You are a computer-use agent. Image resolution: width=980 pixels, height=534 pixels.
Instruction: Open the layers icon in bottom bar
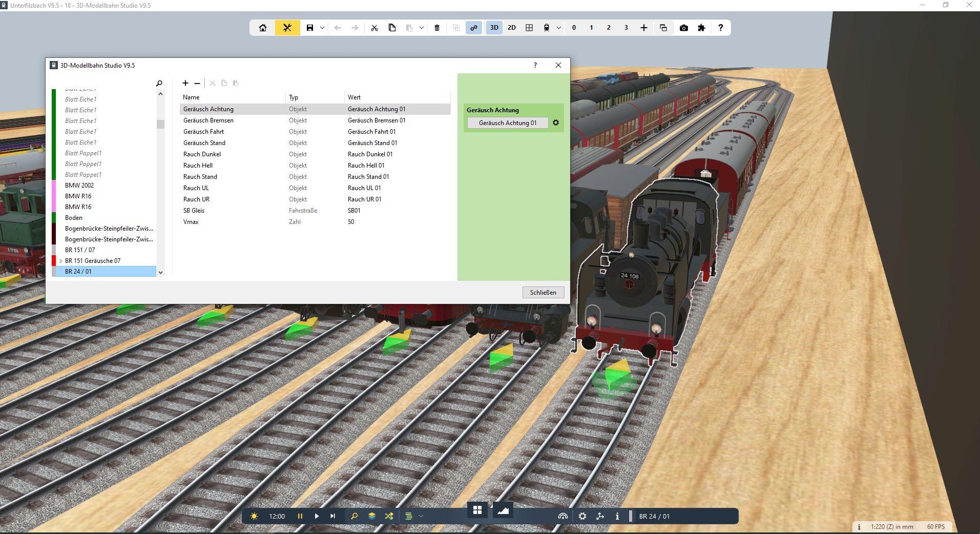tap(372, 516)
